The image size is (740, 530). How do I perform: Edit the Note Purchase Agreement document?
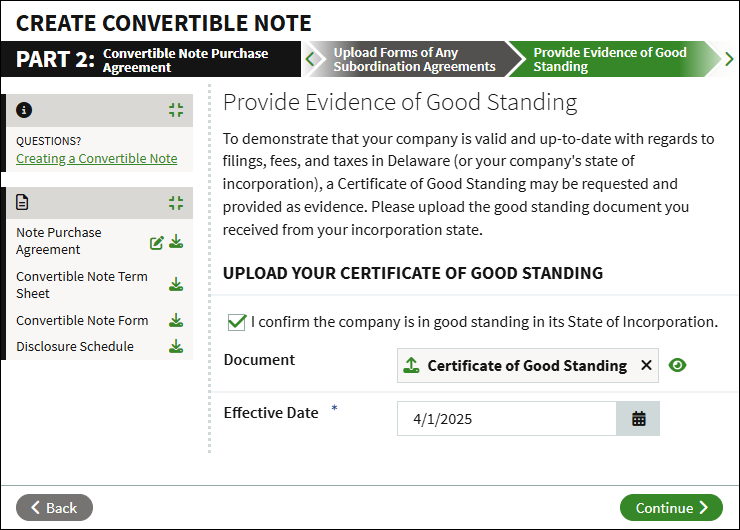pos(157,243)
